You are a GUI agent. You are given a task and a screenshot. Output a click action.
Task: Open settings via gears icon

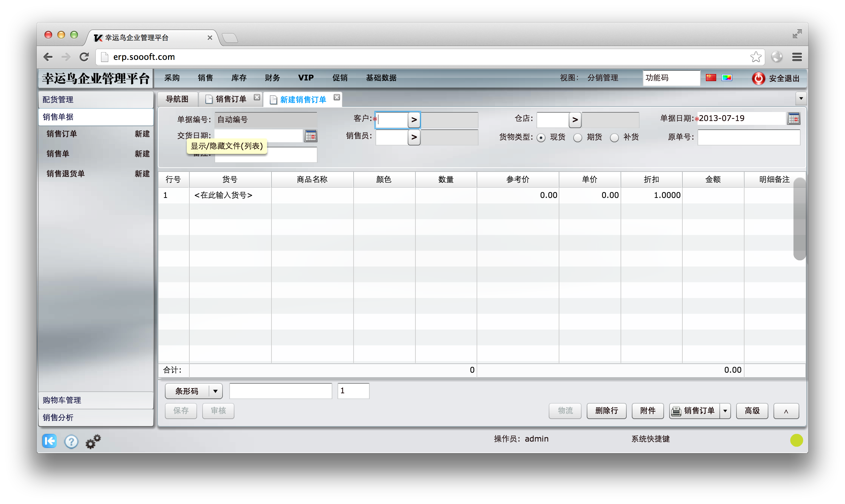(x=93, y=442)
